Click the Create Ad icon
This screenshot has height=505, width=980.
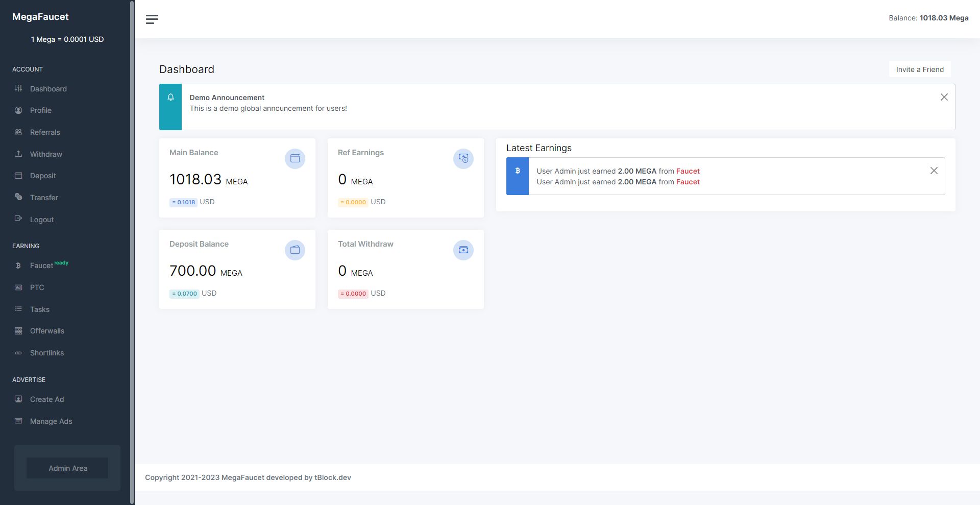(x=18, y=399)
